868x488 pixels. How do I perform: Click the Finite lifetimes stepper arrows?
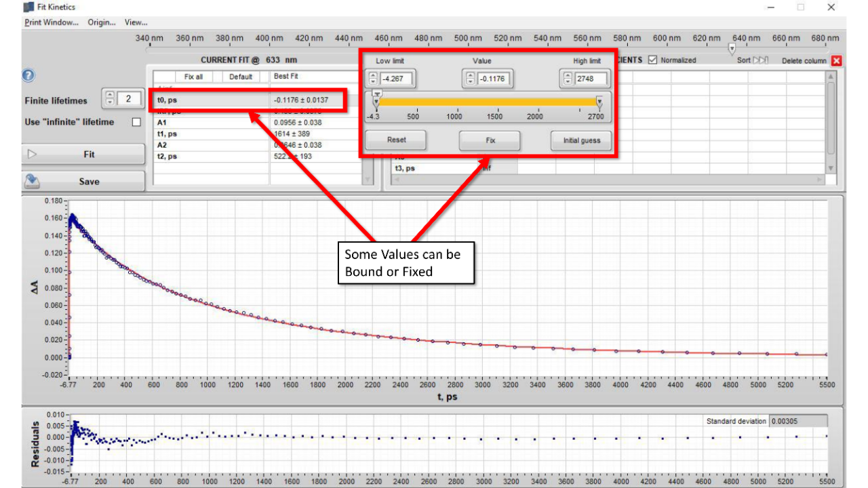(110, 99)
